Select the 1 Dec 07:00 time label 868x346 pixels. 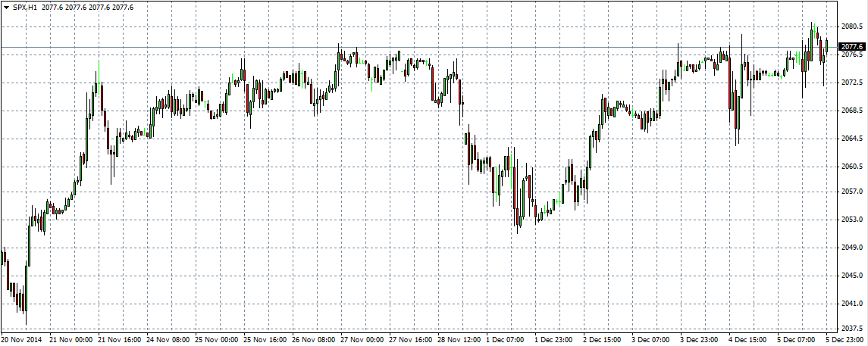pos(505,340)
